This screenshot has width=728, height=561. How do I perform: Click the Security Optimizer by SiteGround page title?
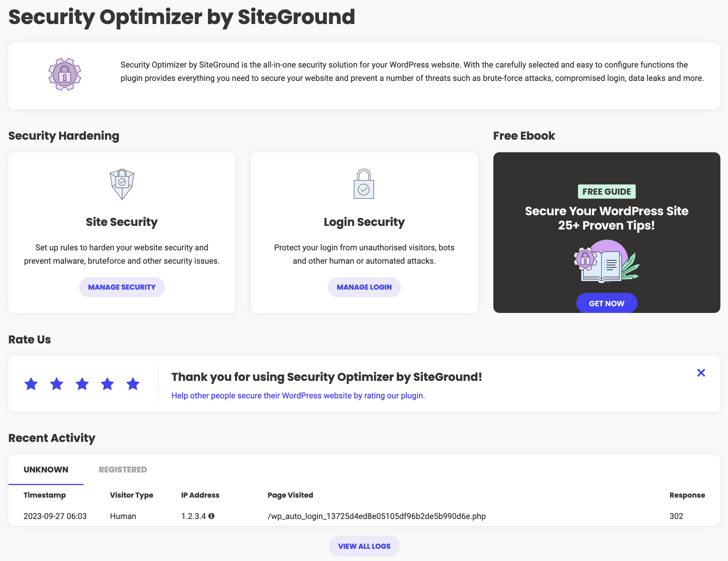(182, 17)
